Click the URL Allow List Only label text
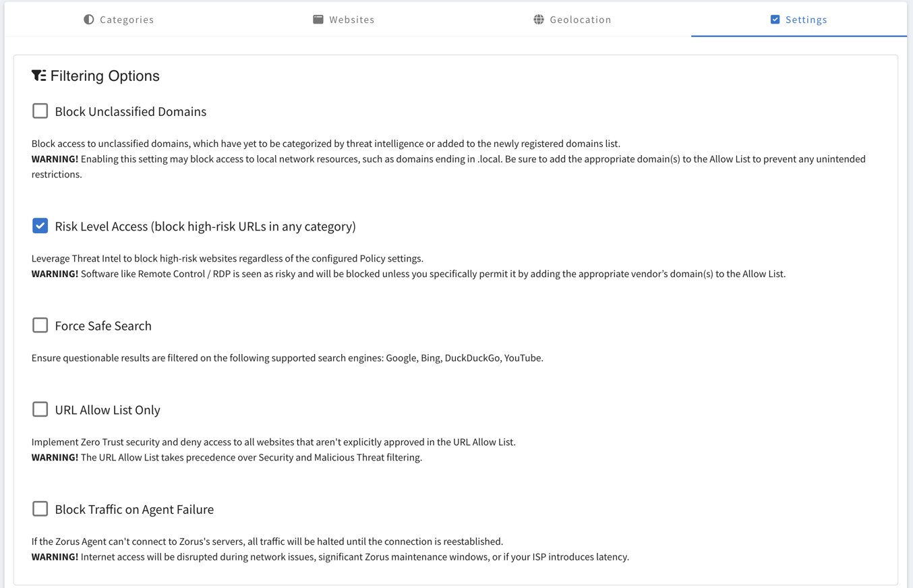The width and height of the screenshot is (913, 588). (107, 410)
